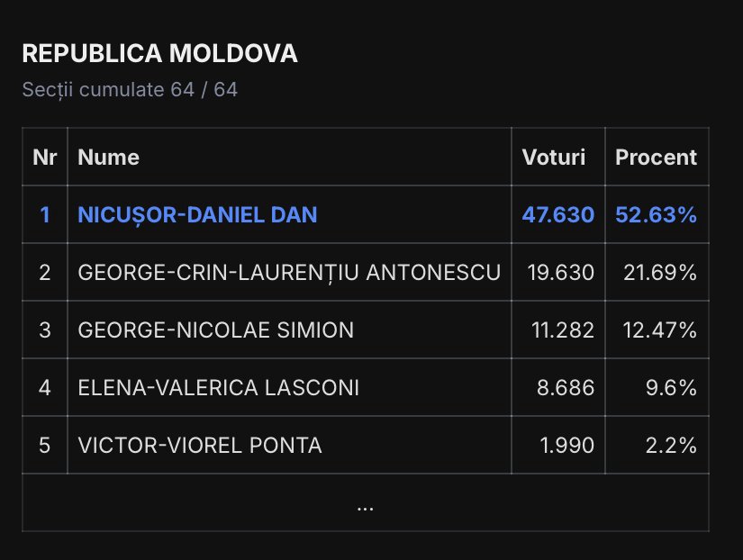Click the Nr column header
This screenshot has width=743, height=560.
pos(45,158)
